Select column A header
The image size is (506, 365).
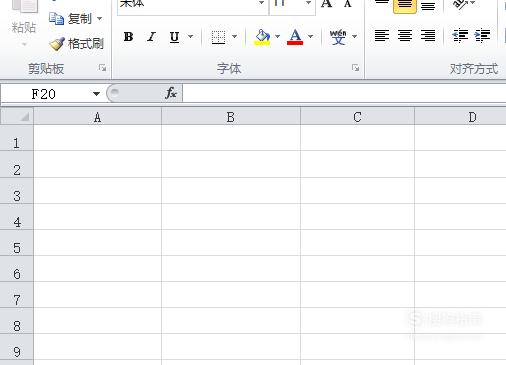[x=97, y=117]
